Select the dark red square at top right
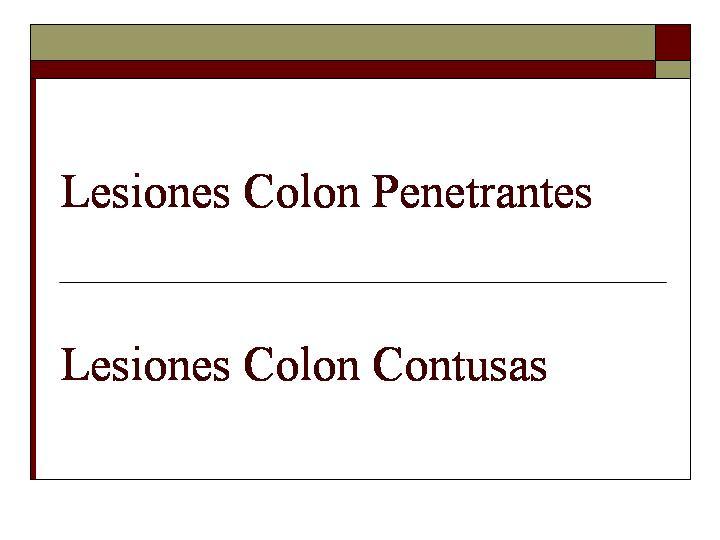The image size is (720, 540). pyautogui.click(x=673, y=42)
